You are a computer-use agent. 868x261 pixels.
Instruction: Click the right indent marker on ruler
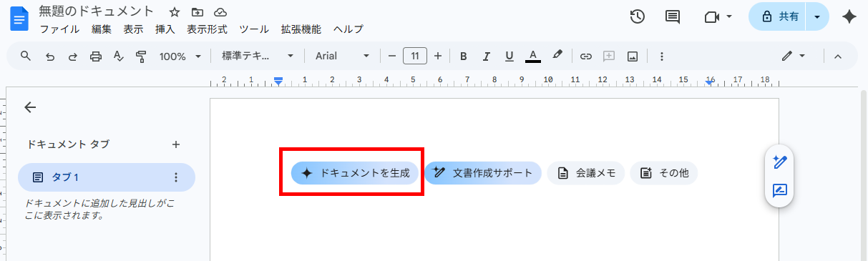pos(709,83)
